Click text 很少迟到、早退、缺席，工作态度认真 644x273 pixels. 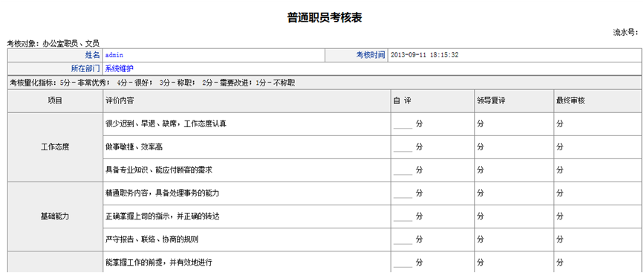pos(166,124)
